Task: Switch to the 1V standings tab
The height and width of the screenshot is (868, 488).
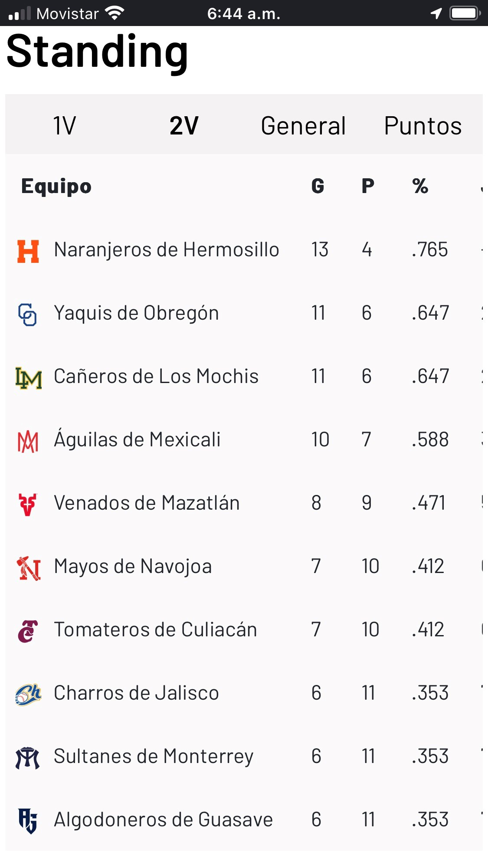Action: tap(65, 126)
